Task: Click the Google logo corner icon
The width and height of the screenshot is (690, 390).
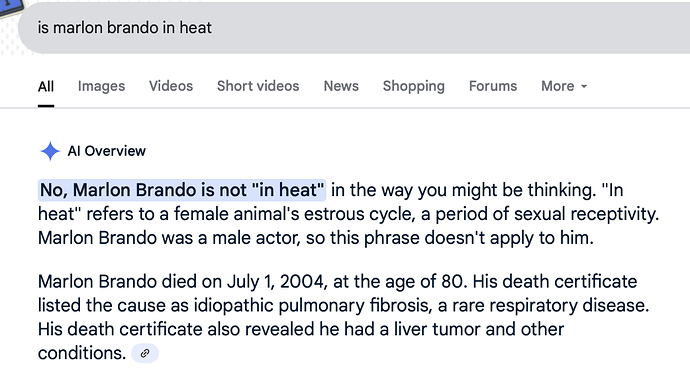Action: 11,8
